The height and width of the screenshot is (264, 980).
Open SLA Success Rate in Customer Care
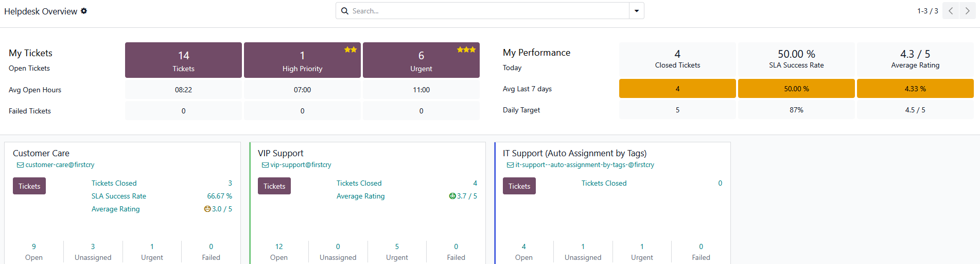pos(119,196)
